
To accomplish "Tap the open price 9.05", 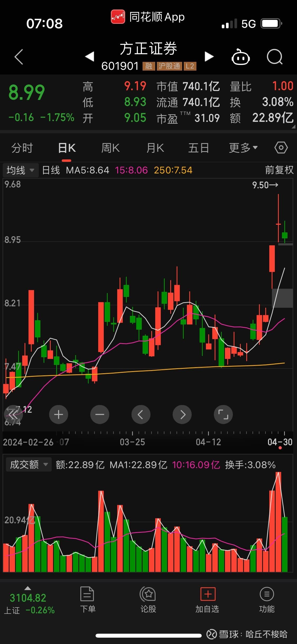I will click(135, 118).
